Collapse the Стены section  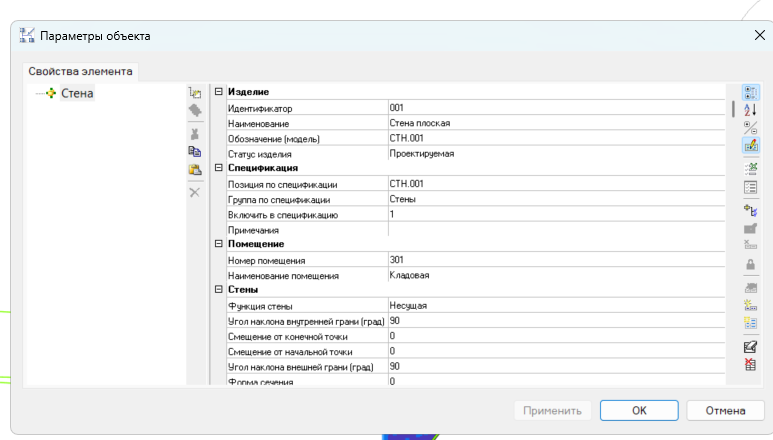point(218,290)
